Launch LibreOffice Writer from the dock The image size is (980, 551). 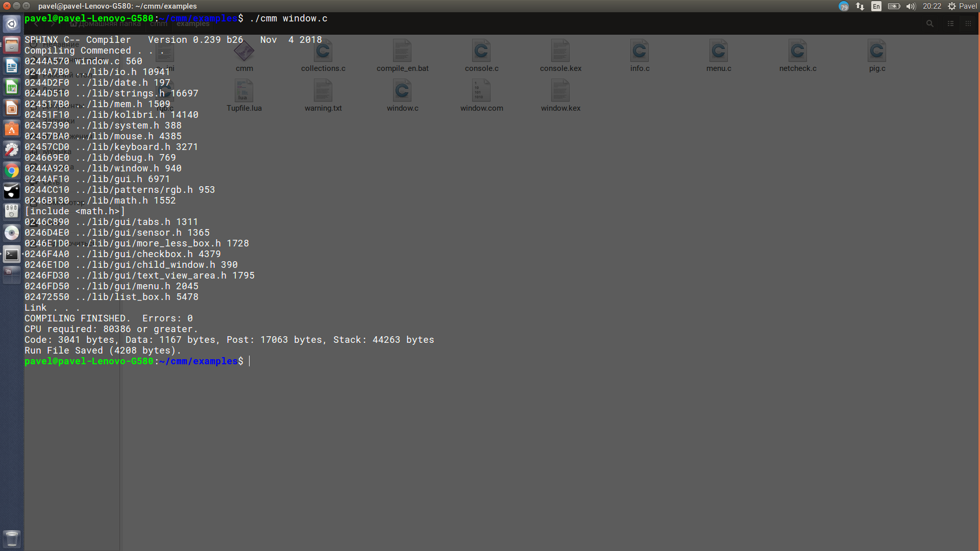pos(12,66)
